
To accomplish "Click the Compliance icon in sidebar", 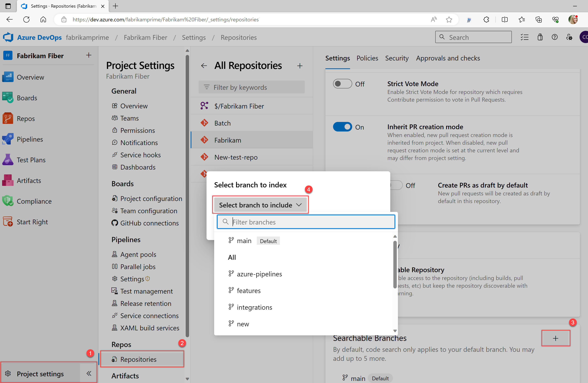I will [x=8, y=201].
